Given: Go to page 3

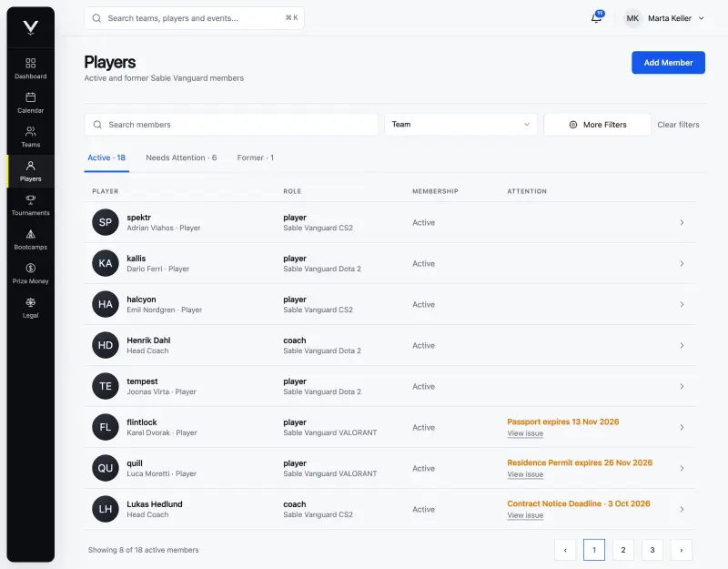Looking at the screenshot, I should tap(652, 550).
